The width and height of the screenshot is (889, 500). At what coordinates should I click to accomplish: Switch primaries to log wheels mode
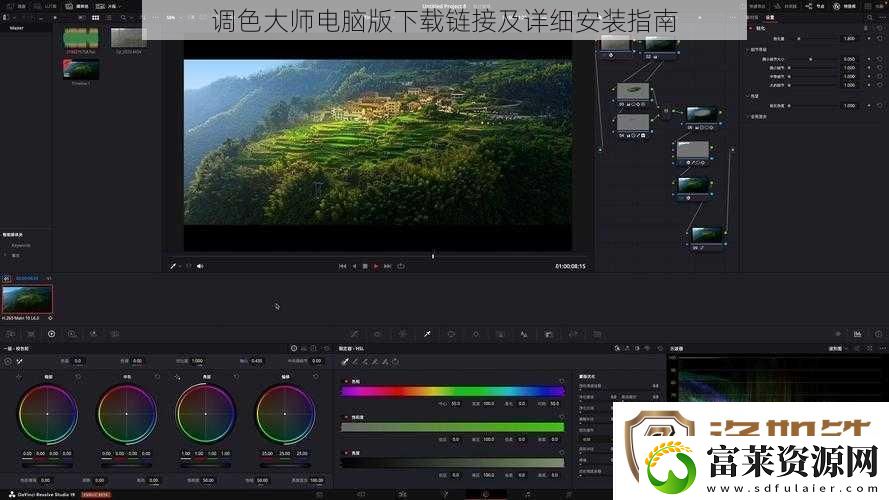314,349
